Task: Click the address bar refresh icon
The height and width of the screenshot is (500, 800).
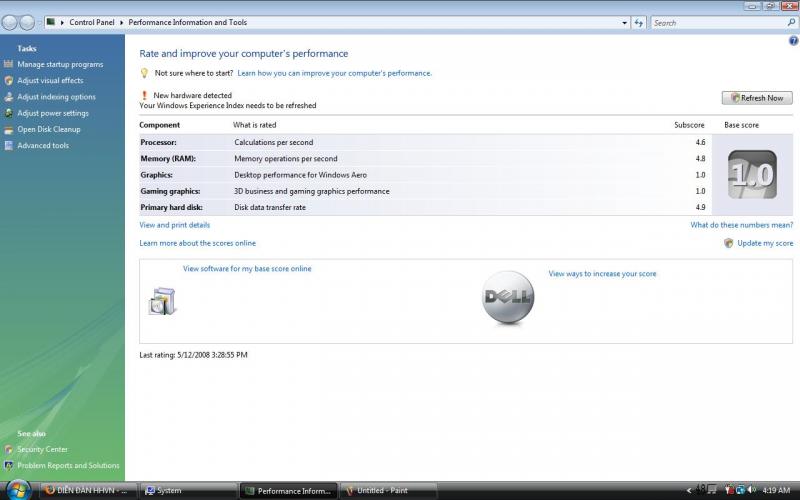Action: 638,22
